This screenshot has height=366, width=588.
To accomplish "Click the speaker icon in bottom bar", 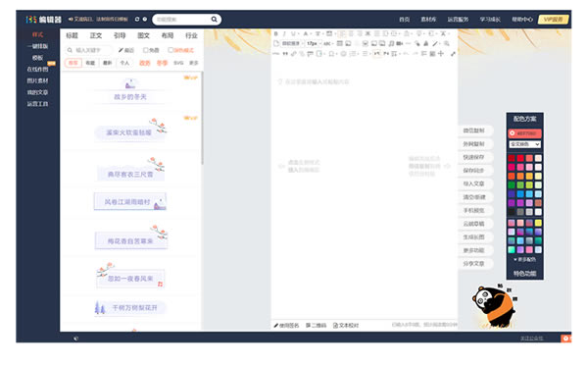I will 75,339.
